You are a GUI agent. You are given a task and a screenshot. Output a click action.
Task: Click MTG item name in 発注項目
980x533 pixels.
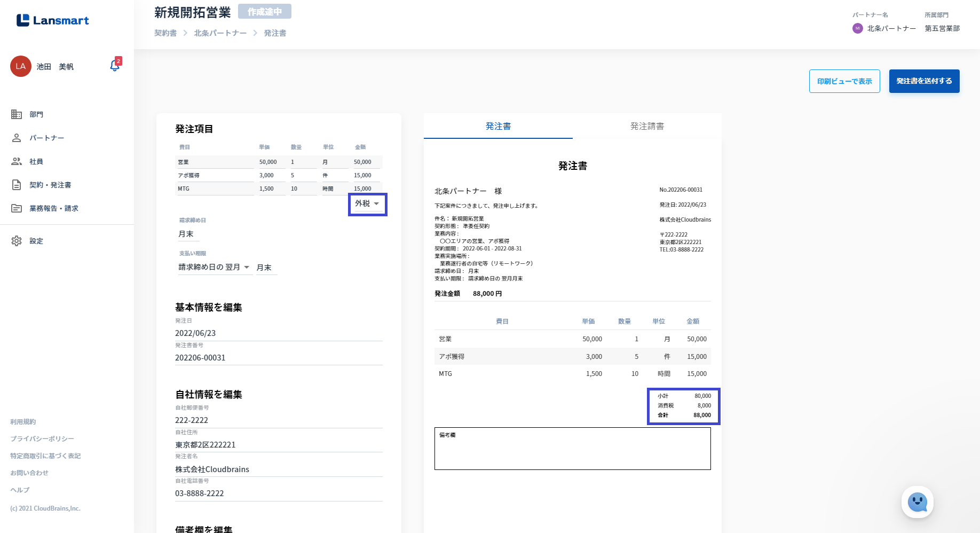pyautogui.click(x=215, y=189)
